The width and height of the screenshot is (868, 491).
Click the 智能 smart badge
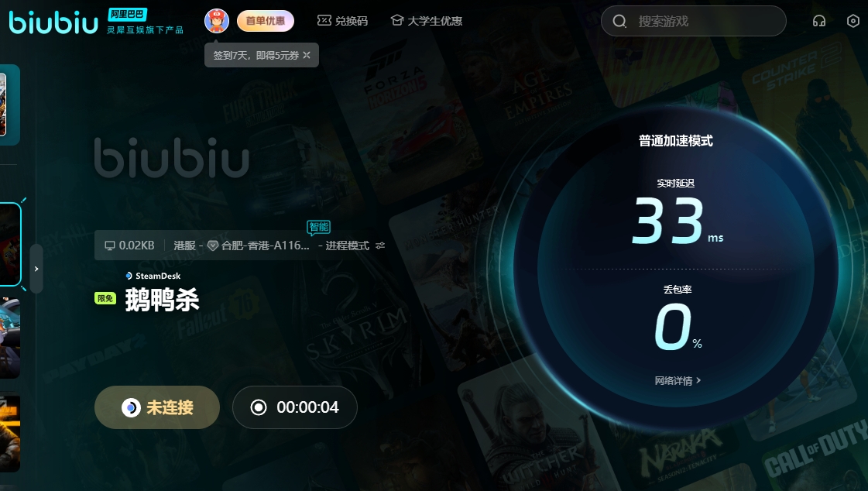click(318, 227)
